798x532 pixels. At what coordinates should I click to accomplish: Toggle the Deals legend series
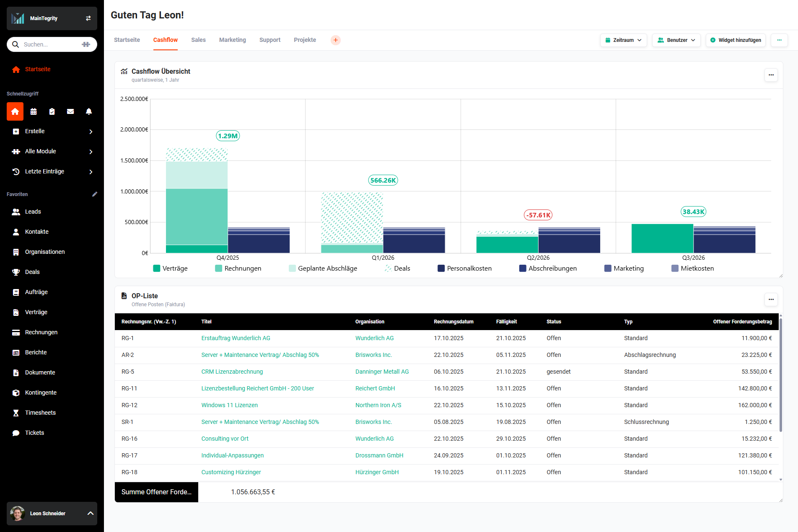(397, 269)
